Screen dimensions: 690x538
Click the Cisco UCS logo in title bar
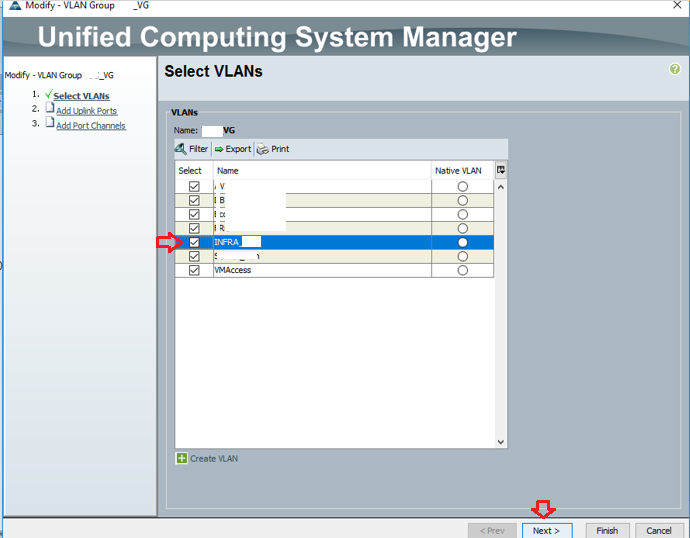pyautogui.click(x=15, y=5)
